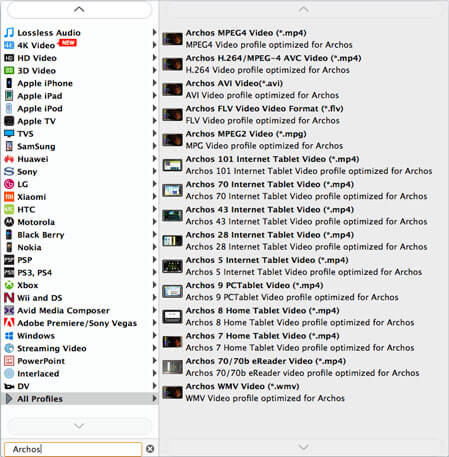Open the All Profiles category
Viewport: 449px width, 457px height.
click(x=79, y=399)
